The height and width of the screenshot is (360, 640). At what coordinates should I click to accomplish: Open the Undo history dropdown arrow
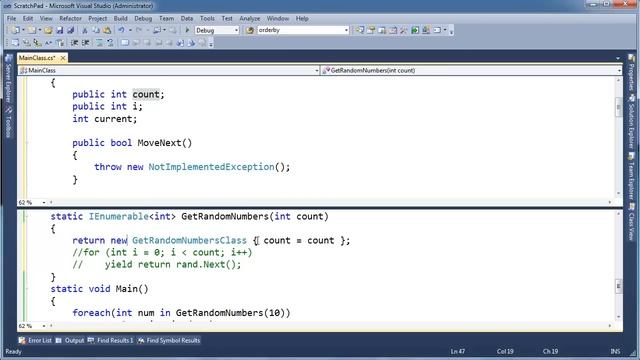point(130,30)
